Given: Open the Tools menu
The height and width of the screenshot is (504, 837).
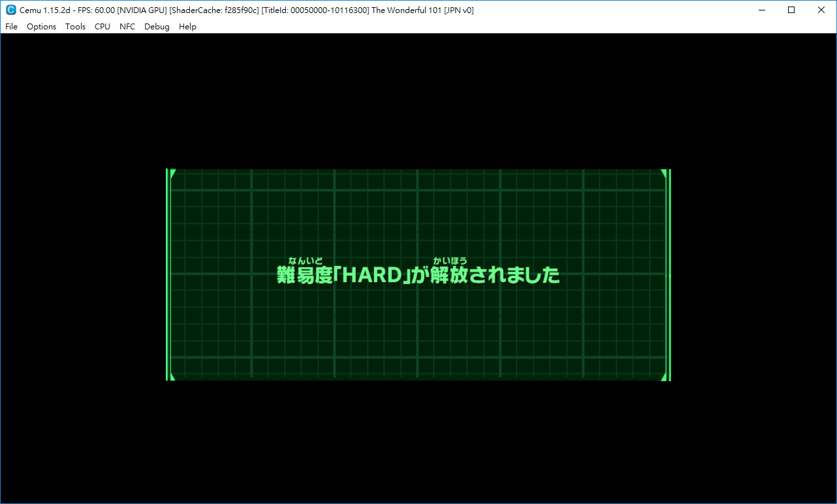Looking at the screenshot, I should (75, 27).
